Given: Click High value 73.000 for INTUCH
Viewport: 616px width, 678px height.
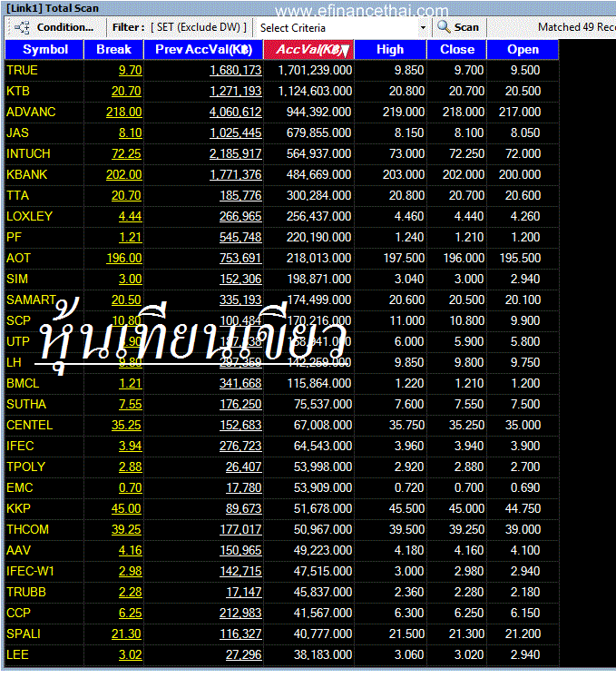Looking at the screenshot, I should tap(406, 153).
